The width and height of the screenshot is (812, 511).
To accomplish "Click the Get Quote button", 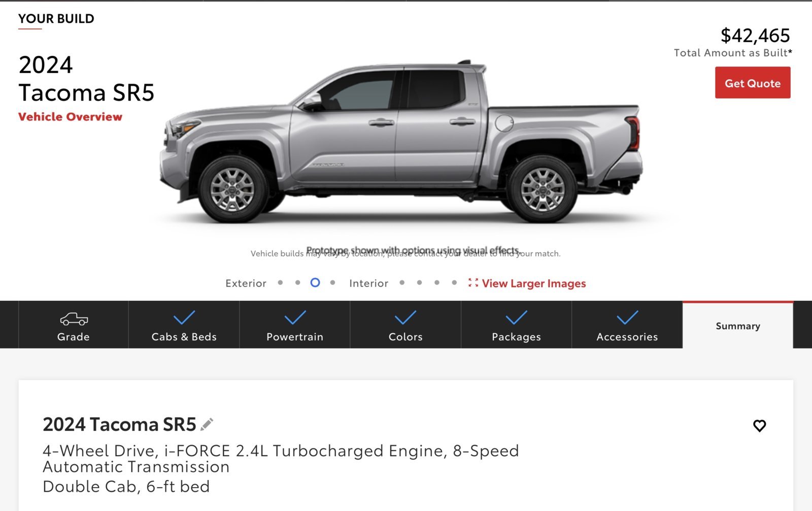I will (x=753, y=83).
